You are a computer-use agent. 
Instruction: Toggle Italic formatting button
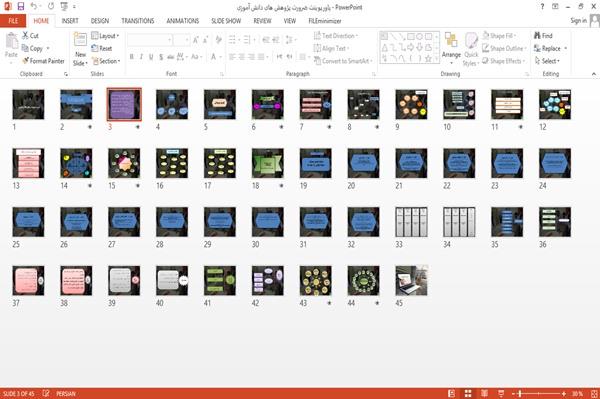141,57
